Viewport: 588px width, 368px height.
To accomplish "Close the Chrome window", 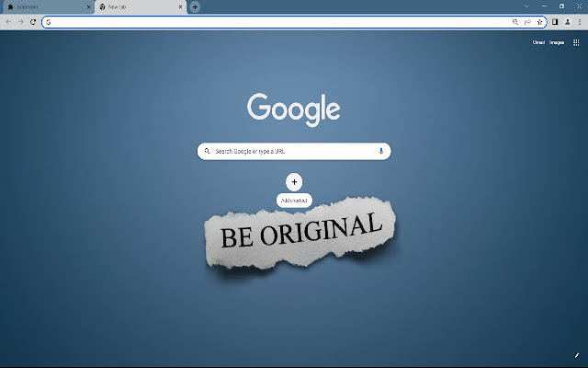I will coord(579,6).
